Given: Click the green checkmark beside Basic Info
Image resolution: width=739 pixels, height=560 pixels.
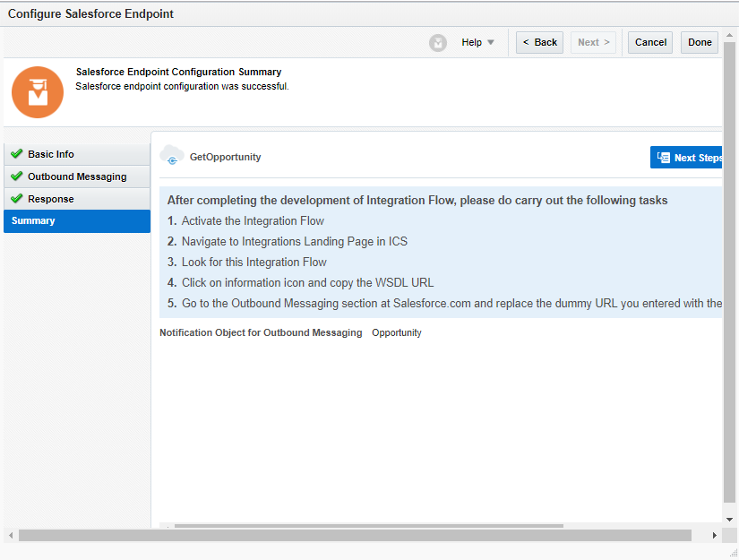Looking at the screenshot, I should click(x=17, y=153).
